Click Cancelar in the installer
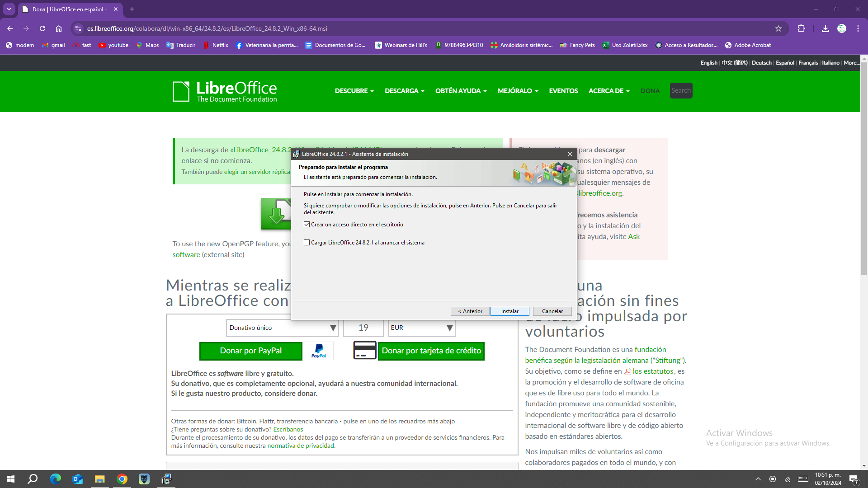The width and height of the screenshot is (868, 488). [x=552, y=311]
